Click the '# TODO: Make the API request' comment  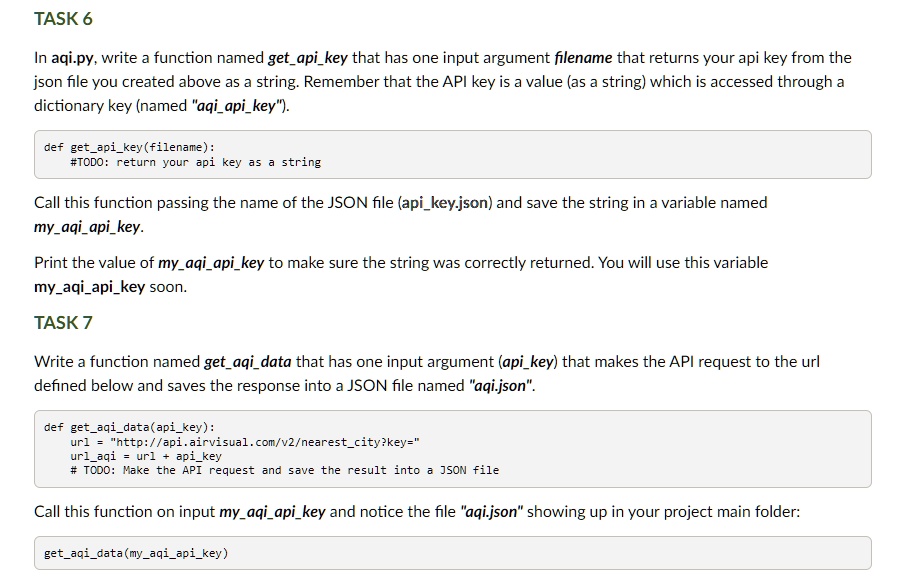pyautogui.click(x=284, y=471)
